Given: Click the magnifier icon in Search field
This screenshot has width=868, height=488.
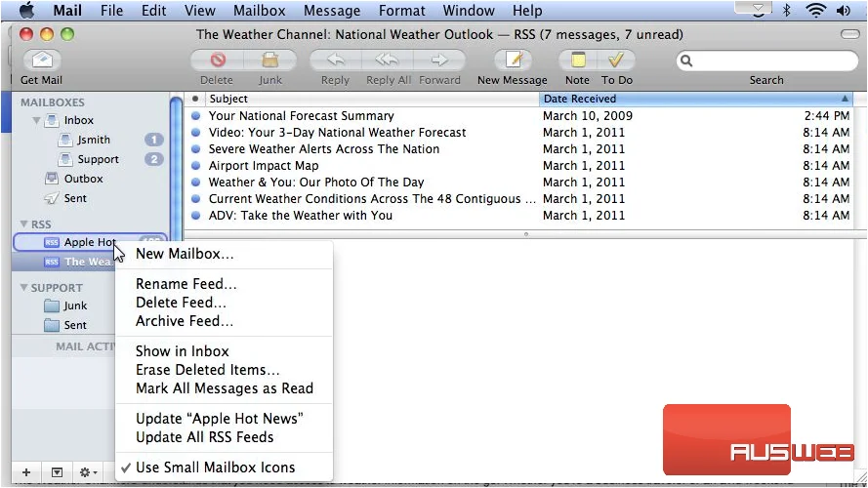Looking at the screenshot, I should [686, 61].
